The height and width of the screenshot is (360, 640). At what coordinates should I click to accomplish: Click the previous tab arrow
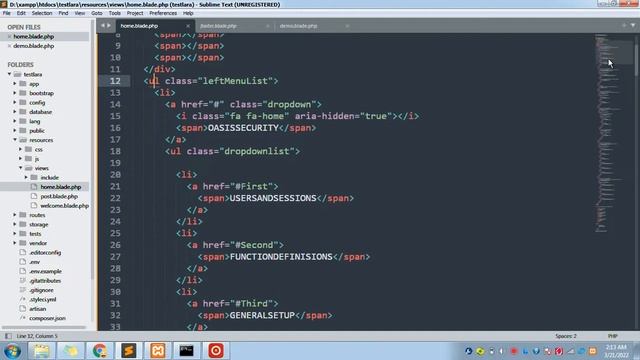[x=103, y=26]
